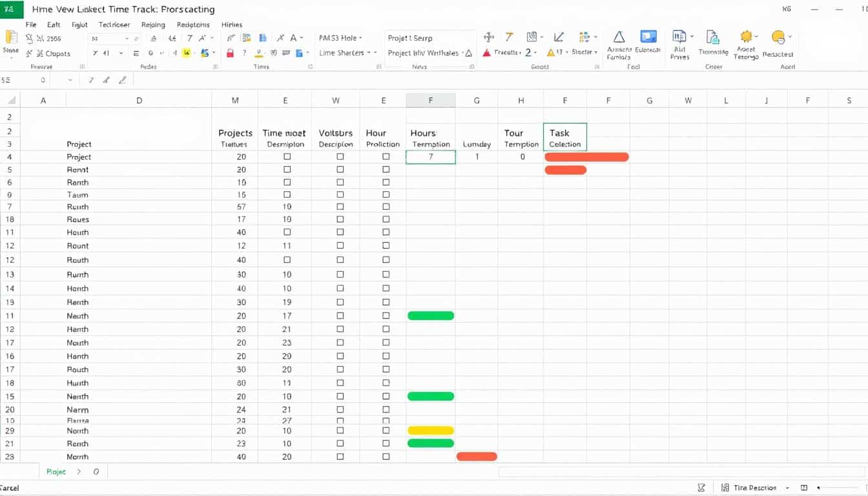
Task: Tick the Voltsbrs checkbox in Taum row
Action: click(340, 194)
